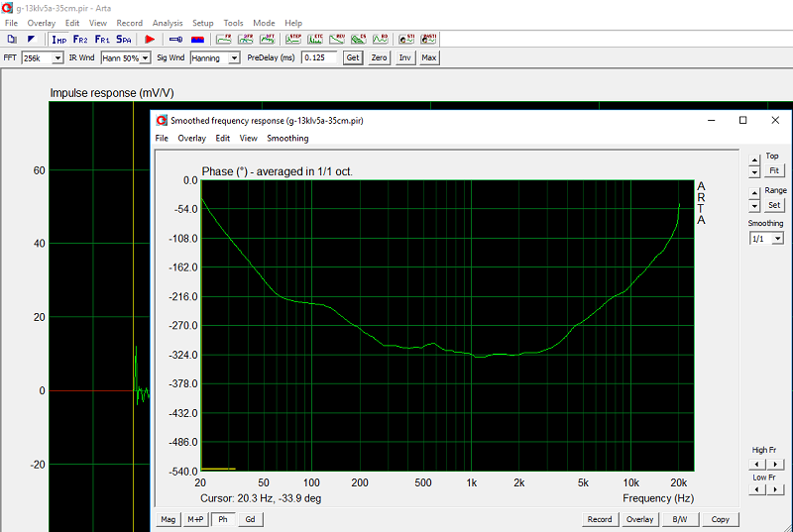
Task: Open the Record menu
Action: coord(130,23)
